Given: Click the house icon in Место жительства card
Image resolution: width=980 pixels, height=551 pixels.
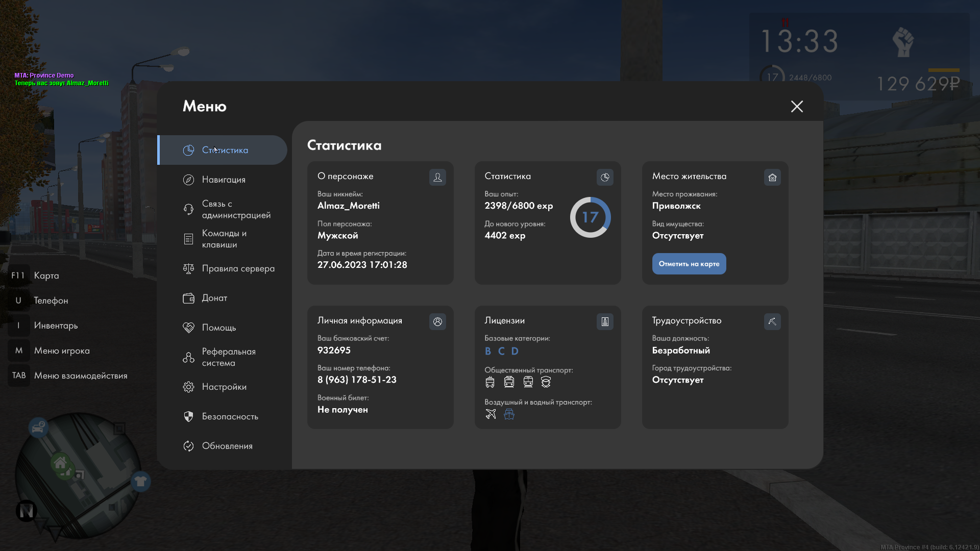Looking at the screenshot, I should [772, 177].
